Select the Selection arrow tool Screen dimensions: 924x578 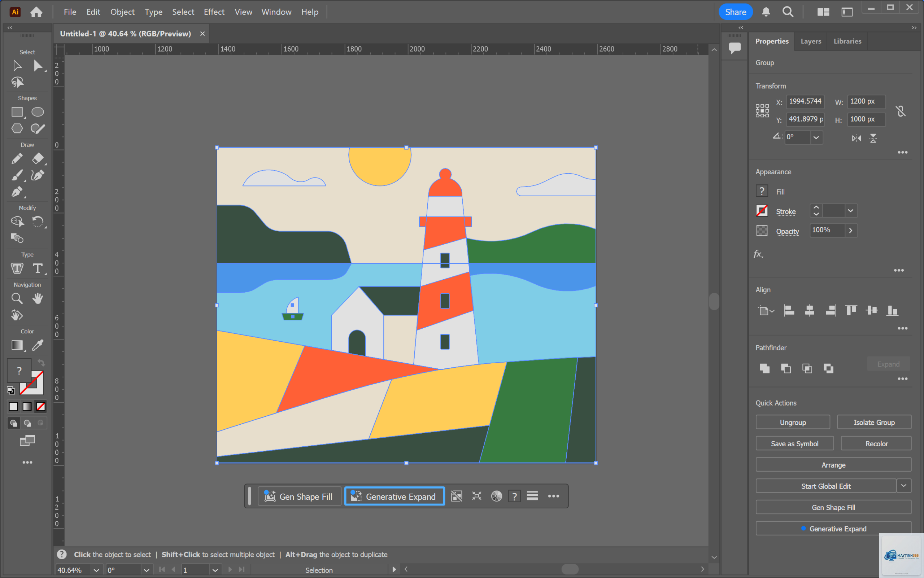tap(17, 66)
